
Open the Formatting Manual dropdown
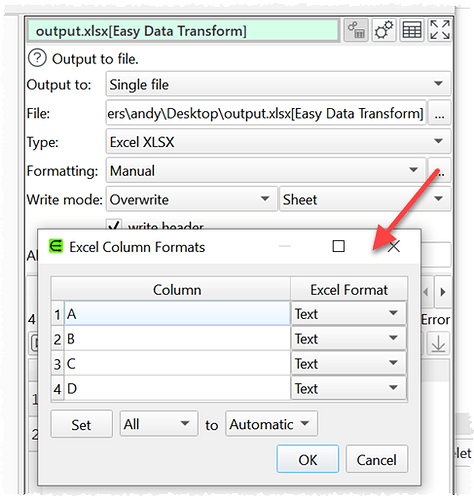tap(266, 170)
